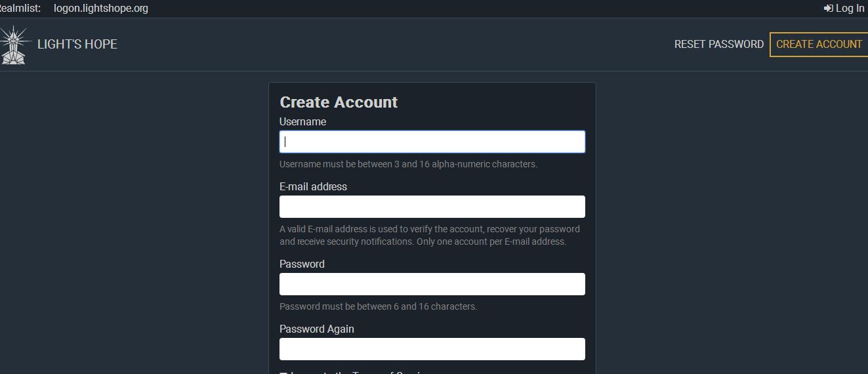Open the RESET PASSWORD menu item
Viewport: 868px width, 374px height.
[x=718, y=45]
